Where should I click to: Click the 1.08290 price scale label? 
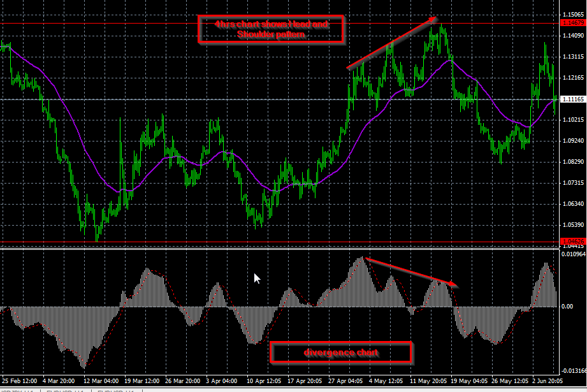[573, 162]
